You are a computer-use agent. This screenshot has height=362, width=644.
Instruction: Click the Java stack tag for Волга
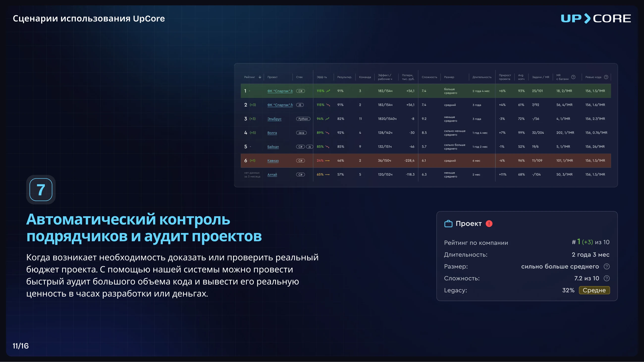[x=301, y=133]
